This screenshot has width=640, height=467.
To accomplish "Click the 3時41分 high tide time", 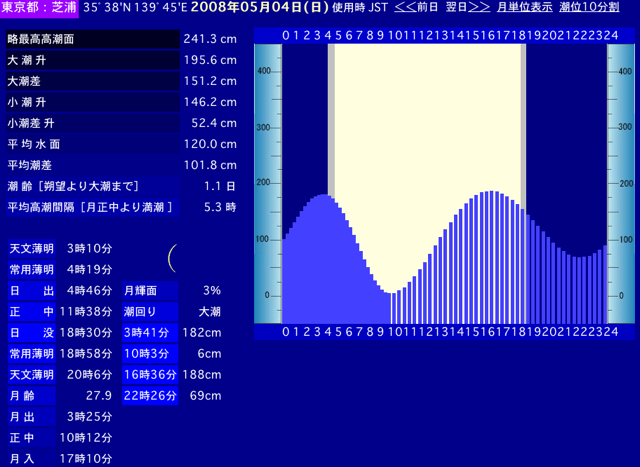I will (x=150, y=333).
